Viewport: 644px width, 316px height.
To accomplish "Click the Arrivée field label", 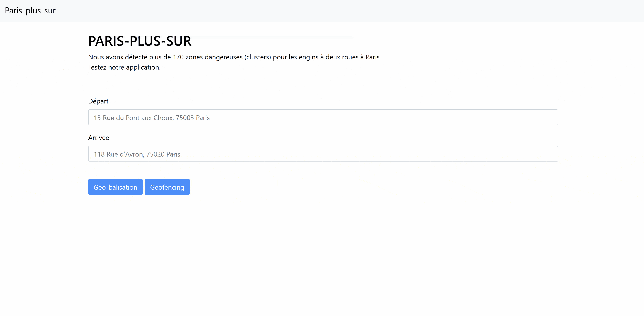I will 99,138.
